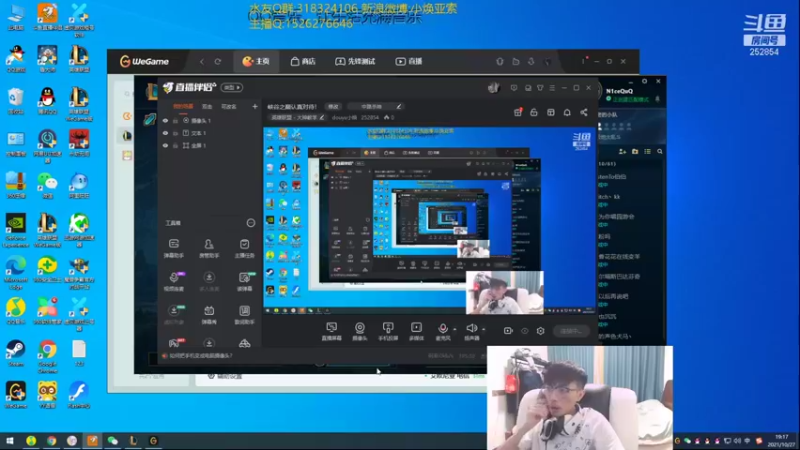Add a 直播屏幕 screen capture source

(x=332, y=331)
